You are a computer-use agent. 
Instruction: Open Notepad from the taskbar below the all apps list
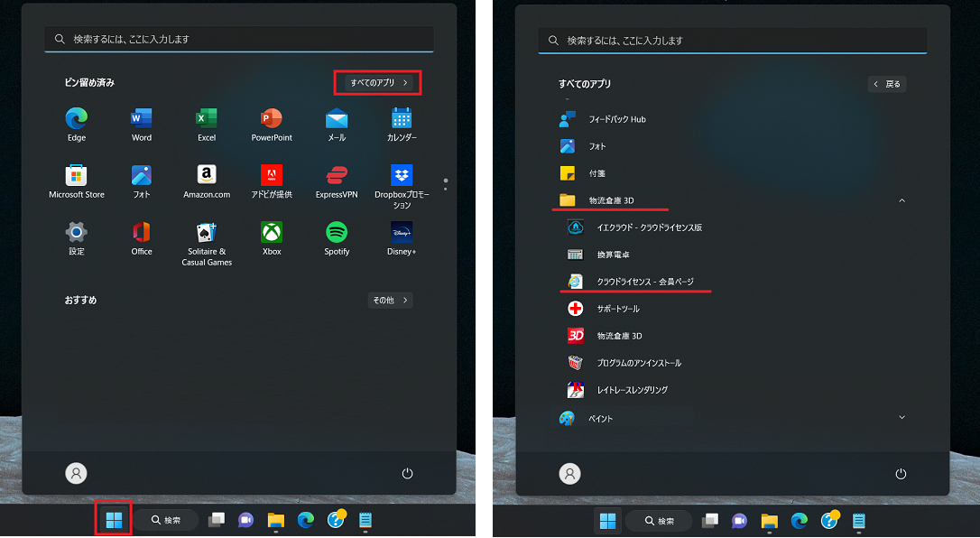859,520
